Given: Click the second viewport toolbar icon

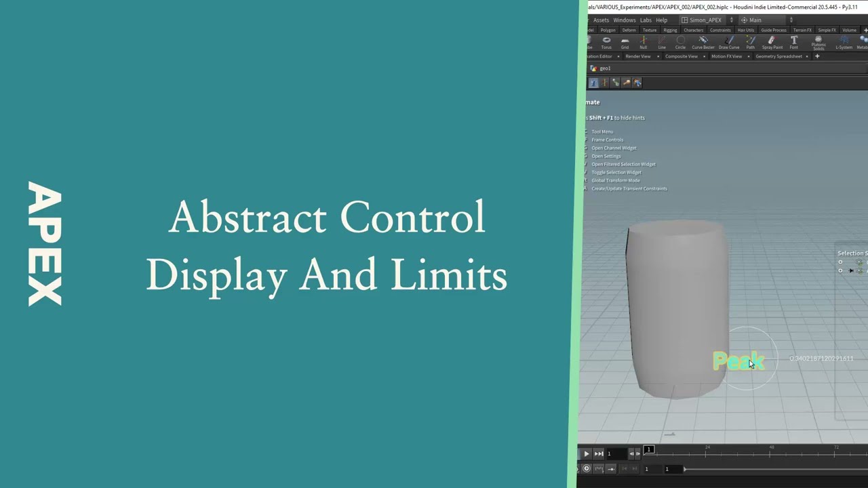Looking at the screenshot, I should pos(604,83).
